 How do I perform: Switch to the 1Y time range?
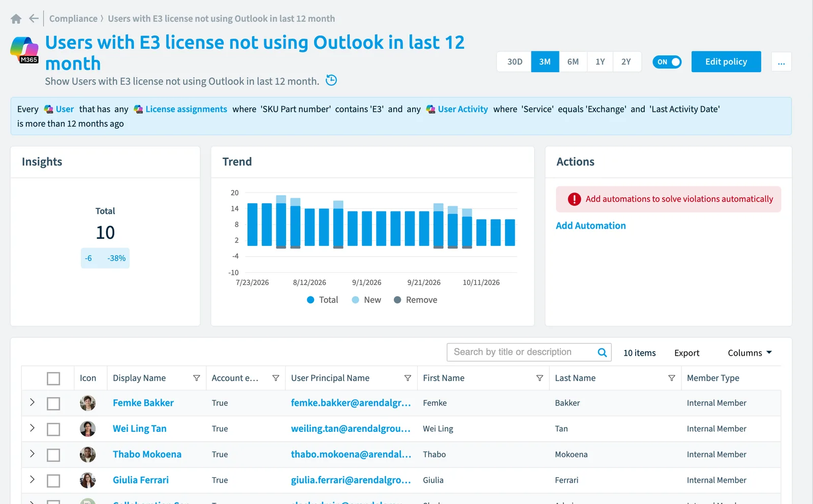click(600, 62)
